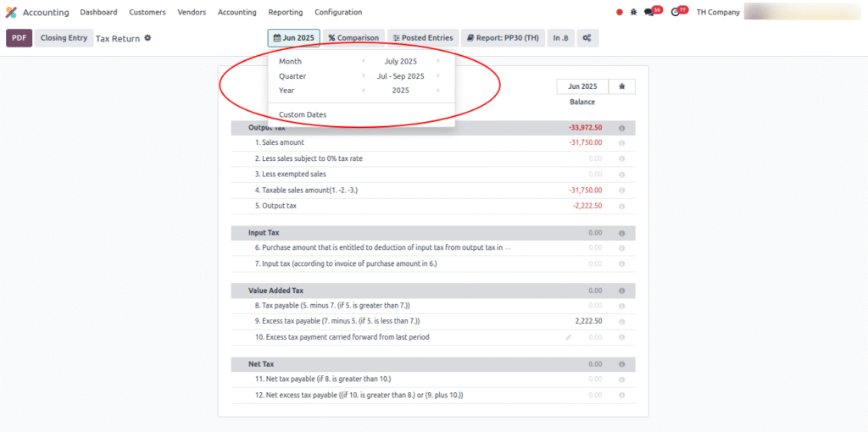Open the report options cogs button

(x=588, y=38)
